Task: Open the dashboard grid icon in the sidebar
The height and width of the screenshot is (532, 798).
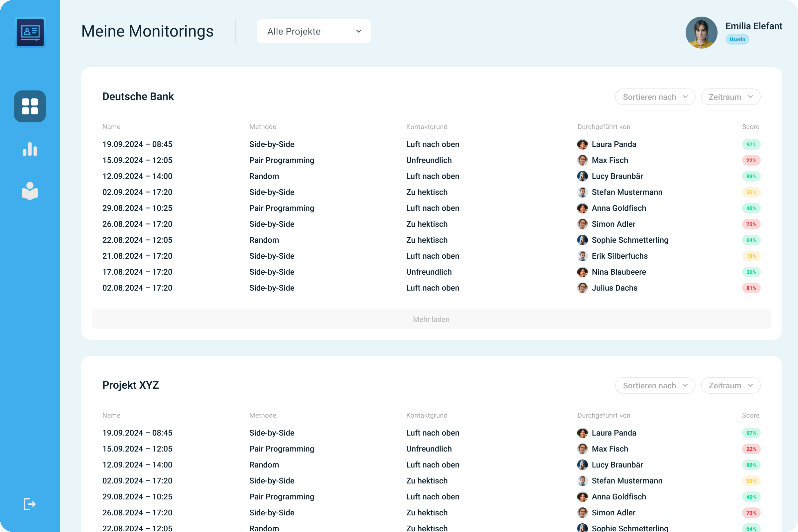Action: tap(30, 106)
